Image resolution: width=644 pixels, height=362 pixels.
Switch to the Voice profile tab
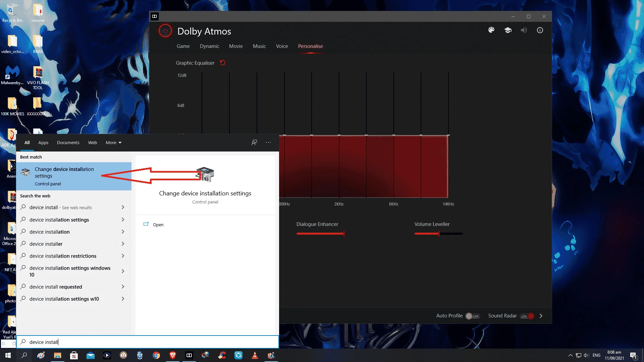pyautogui.click(x=282, y=46)
